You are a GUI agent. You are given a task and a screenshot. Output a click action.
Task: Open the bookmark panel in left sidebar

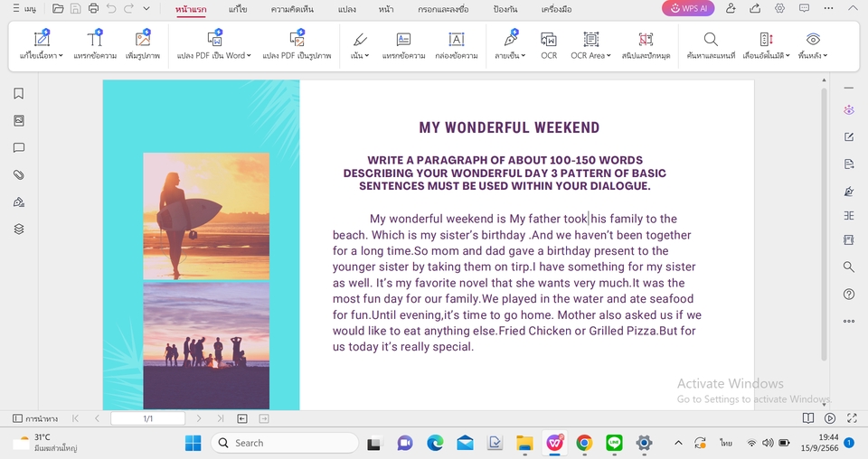19,93
